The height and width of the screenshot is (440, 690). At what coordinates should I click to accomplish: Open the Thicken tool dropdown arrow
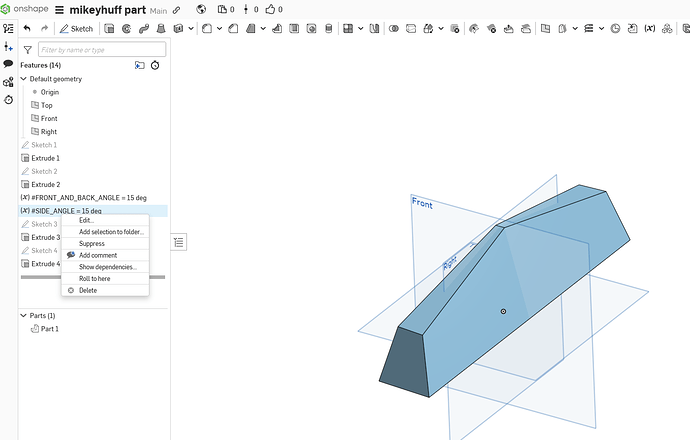pyautogui.click(x=191, y=29)
